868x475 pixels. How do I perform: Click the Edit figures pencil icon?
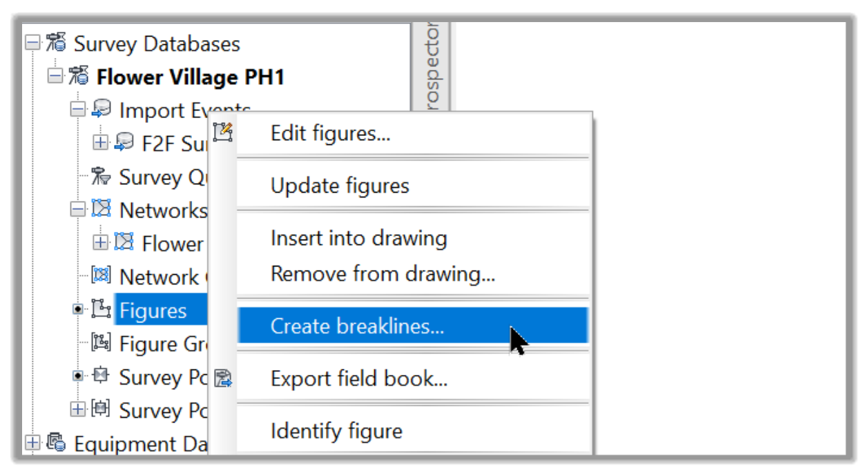[222, 132]
